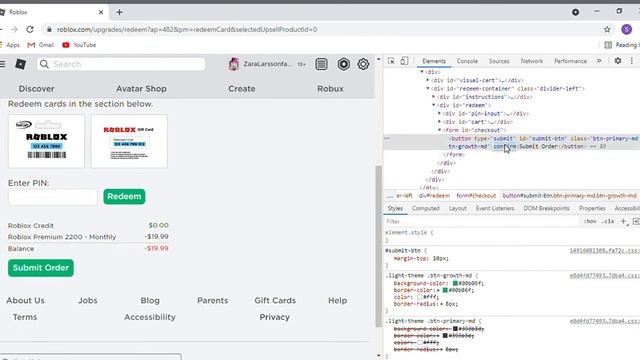The height and width of the screenshot is (360, 640).
Task: Click the media control icon in Chrome title bar
Action: click(x=576, y=12)
